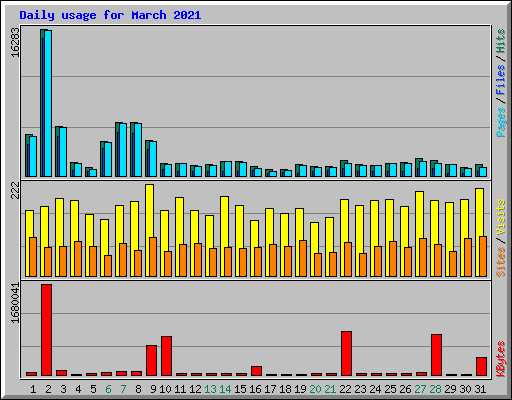Click the day 16 KBytes red bar

(256, 371)
